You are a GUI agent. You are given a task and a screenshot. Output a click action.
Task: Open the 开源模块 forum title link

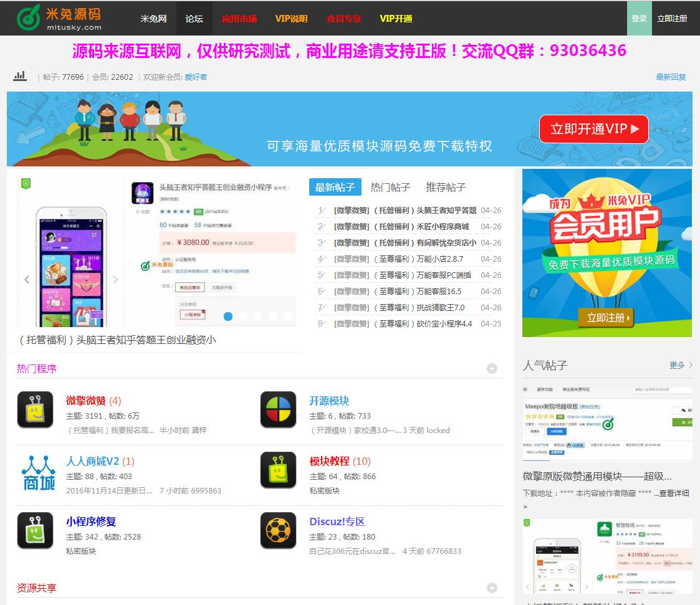tap(329, 401)
